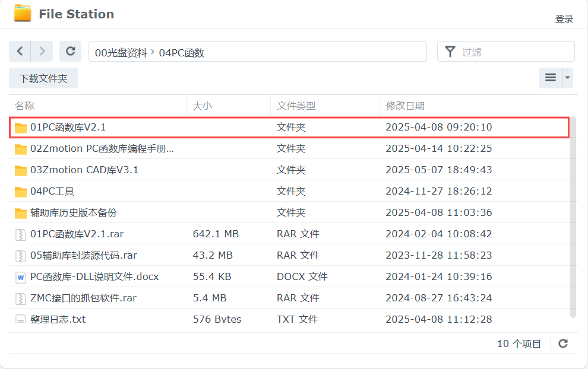This screenshot has height=369, width=588.
Task: Click the TXT 文件 type cell
Action: coord(298,319)
